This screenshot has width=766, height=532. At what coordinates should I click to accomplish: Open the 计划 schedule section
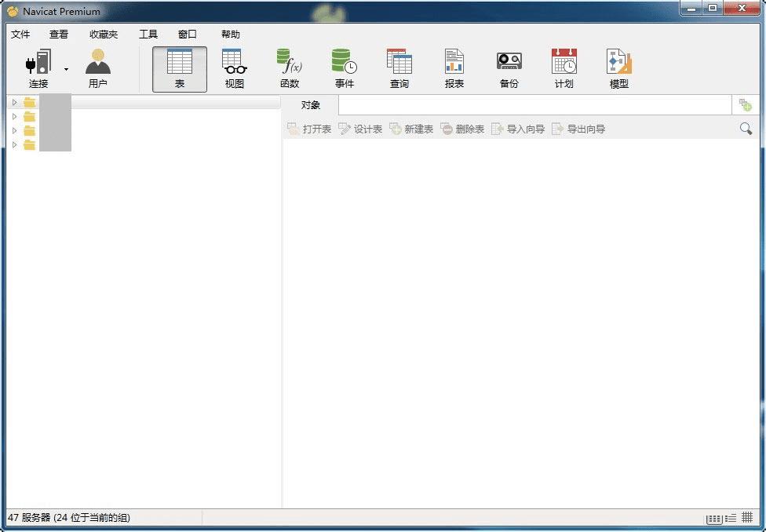(x=564, y=69)
